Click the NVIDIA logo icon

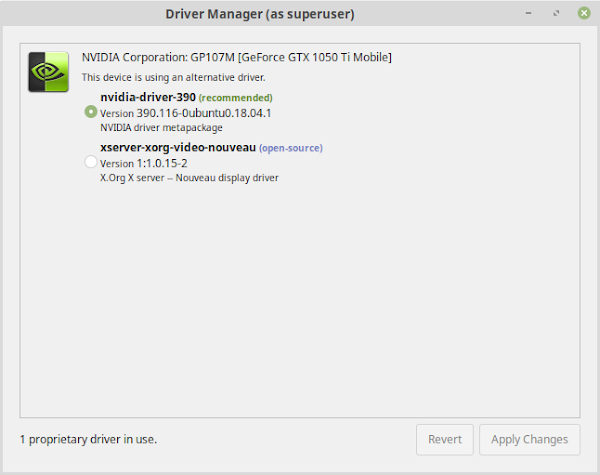pos(49,72)
